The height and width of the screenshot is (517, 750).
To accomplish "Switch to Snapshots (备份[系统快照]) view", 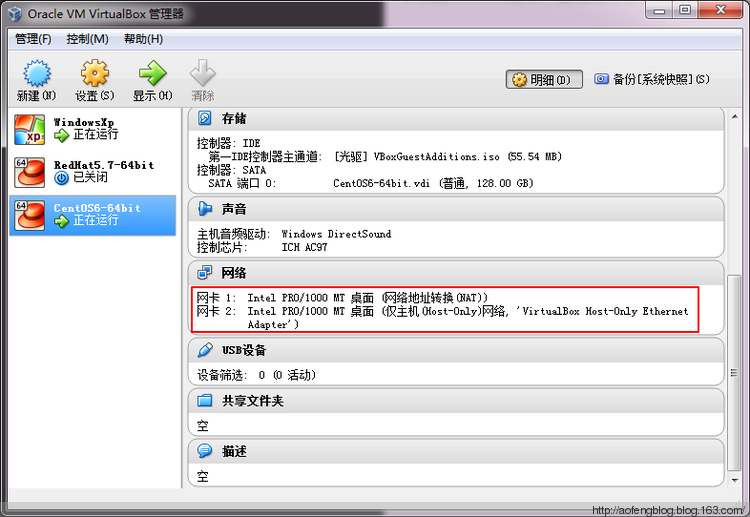I will [651, 79].
